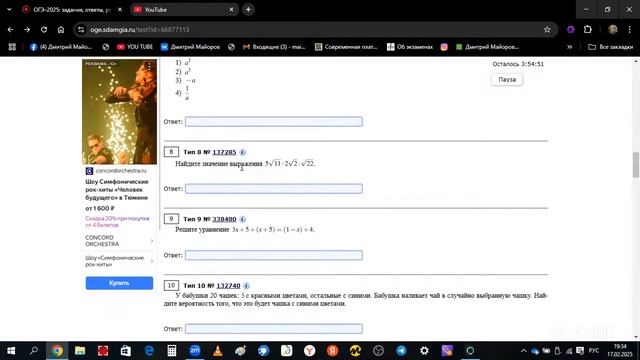The width and height of the screenshot is (640, 360).
Task: Click the Пауза timer button
Action: coord(507,80)
